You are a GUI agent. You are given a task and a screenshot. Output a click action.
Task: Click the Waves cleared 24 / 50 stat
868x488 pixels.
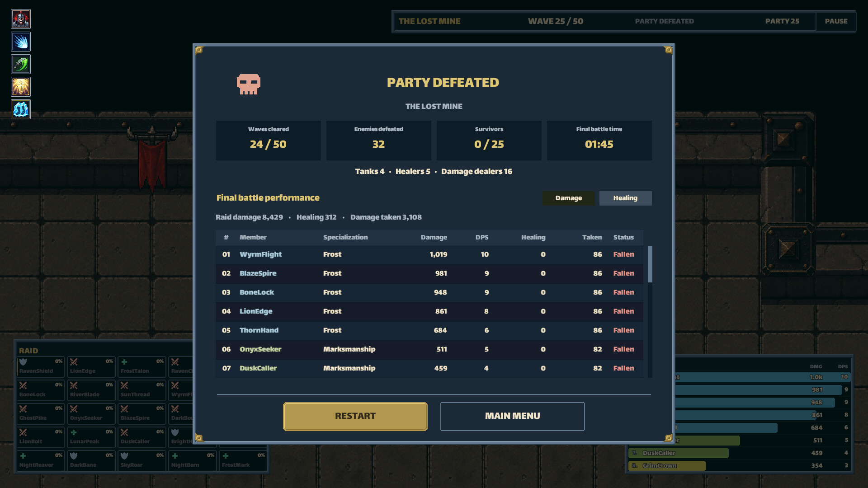(x=268, y=141)
